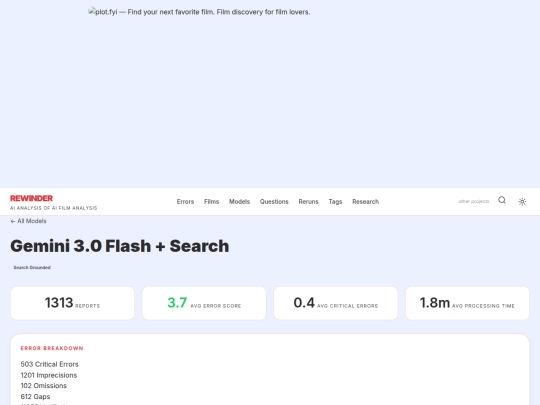Open the Errors nav item

[x=185, y=201]
